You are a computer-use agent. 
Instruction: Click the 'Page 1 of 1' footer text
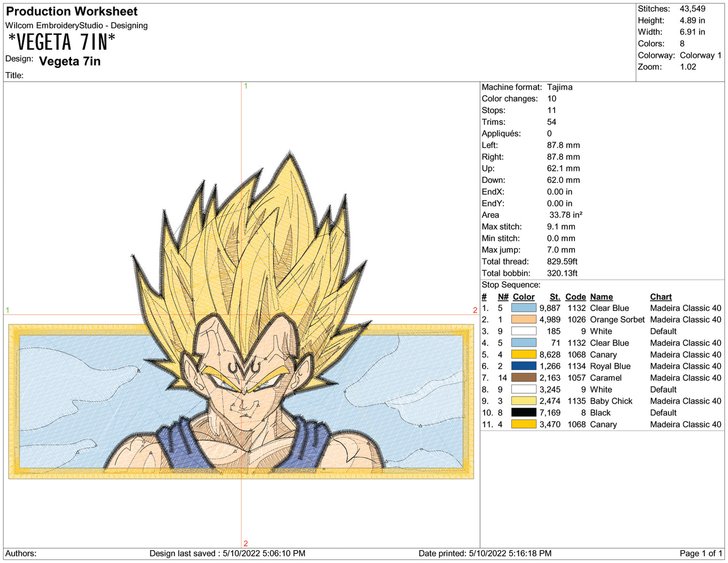pos(701,553)
